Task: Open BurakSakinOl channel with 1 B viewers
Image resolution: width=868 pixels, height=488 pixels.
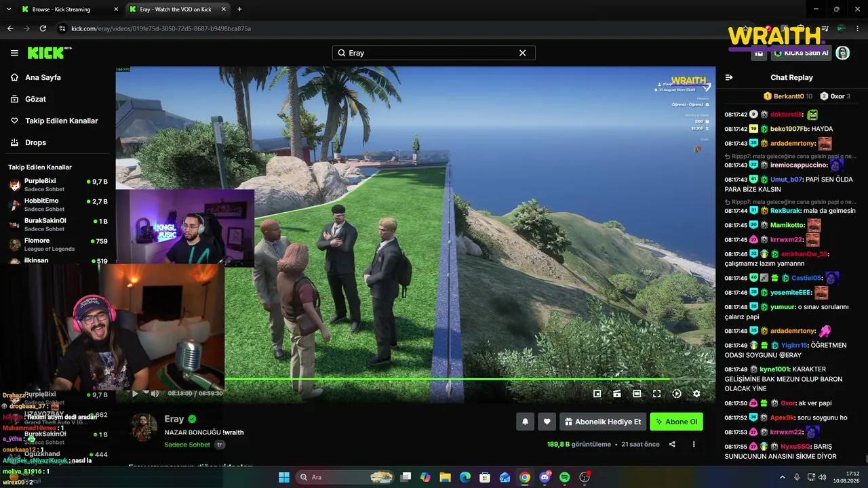Action: [58, 224]
